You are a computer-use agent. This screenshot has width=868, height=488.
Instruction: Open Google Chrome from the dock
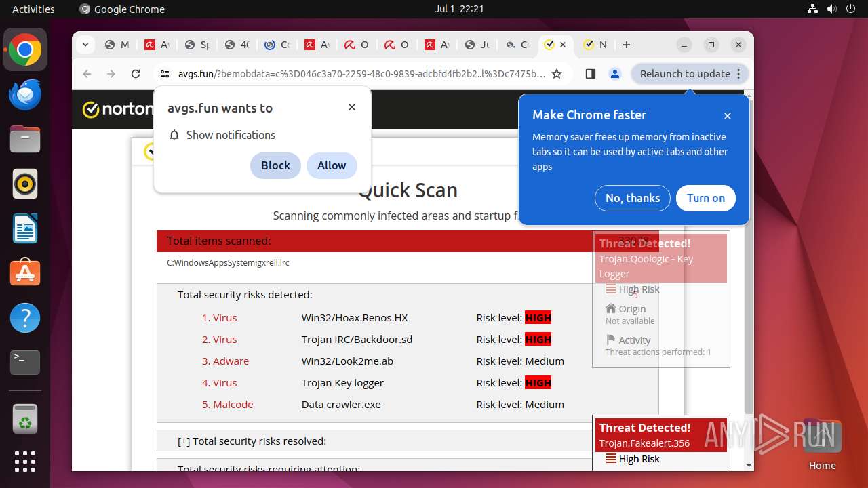pyautogui.click(x=25, y=50)
